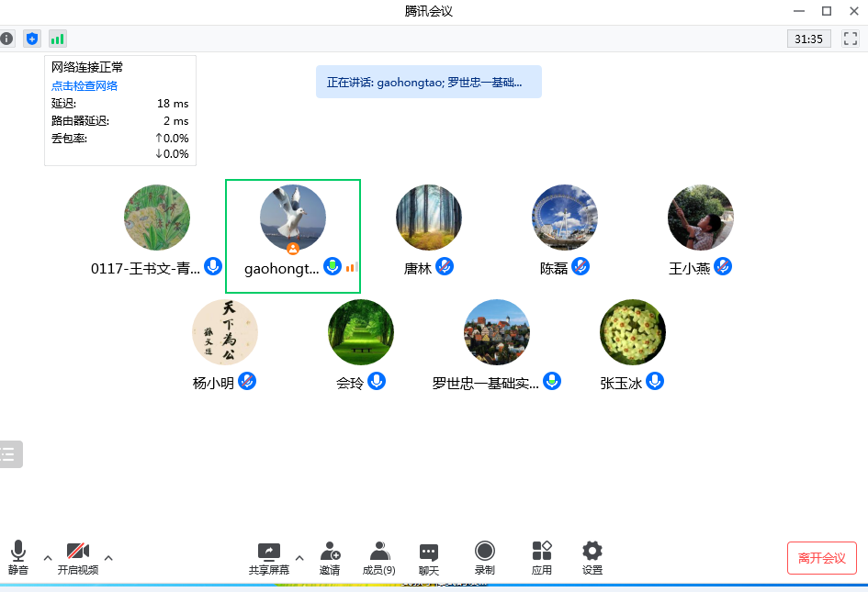The height and width of the screenshot is (592, 868).
Task: Open the Share Screen (共享屏幕) tool
Action: [268, 558]
